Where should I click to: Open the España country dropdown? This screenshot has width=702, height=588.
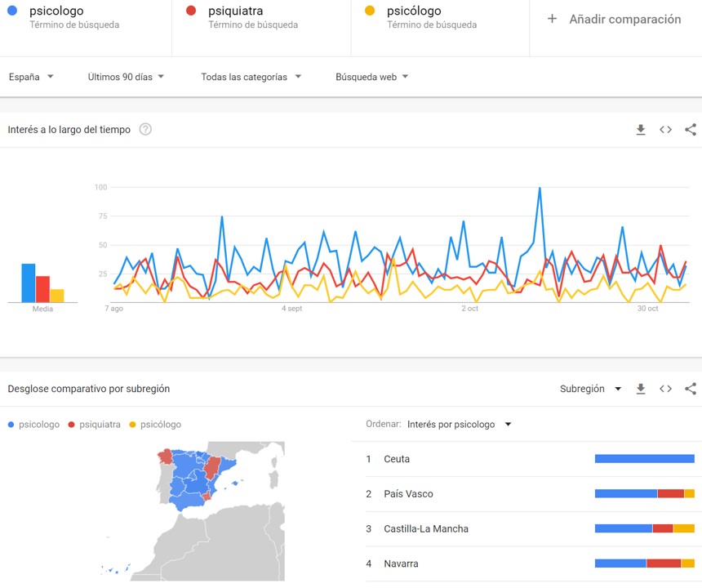coord(31,77)
